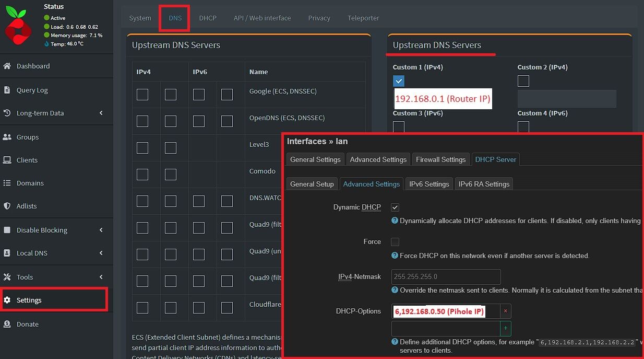Check first IPv6 box for Google

point(199,95)
